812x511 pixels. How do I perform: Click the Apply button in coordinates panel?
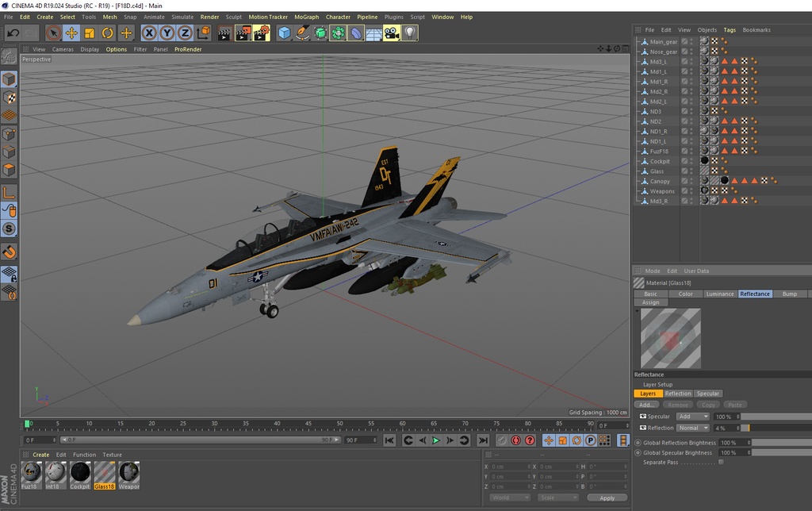coord(607,498)
